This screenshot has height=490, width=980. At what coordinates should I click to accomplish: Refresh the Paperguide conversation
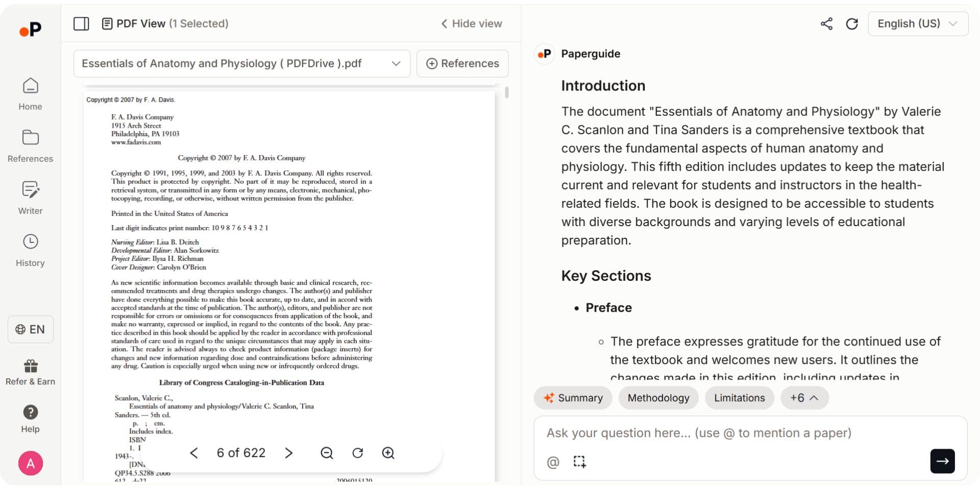pos(852,23)
